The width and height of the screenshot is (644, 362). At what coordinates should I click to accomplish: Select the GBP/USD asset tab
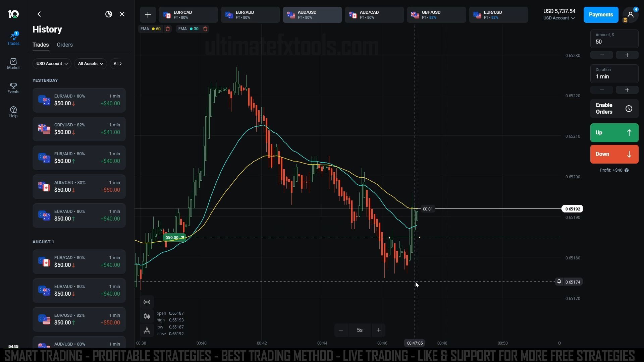(x=436, y=15)
